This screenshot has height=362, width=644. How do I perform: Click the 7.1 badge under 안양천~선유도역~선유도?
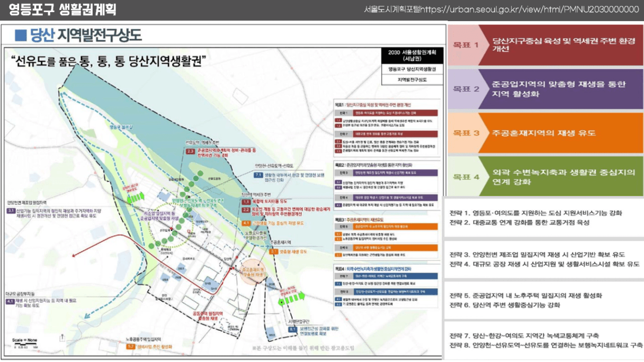coord(258,174)
